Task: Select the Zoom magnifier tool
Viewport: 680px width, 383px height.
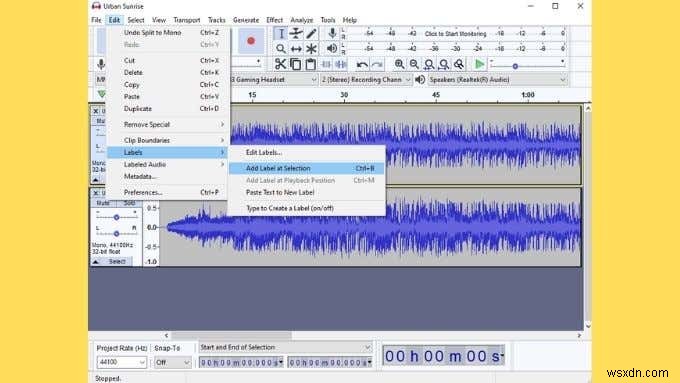Action: click(281, 49)
